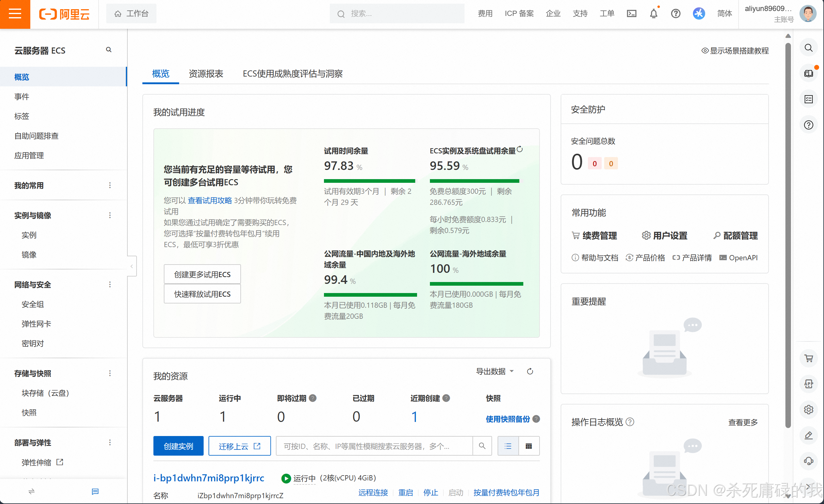Click the blue 创建实例 button

coord(178,446)
